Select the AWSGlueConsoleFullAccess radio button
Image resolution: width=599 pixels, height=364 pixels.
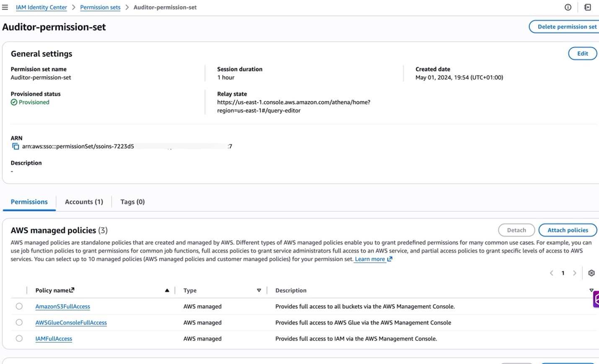tap(19, 323)
